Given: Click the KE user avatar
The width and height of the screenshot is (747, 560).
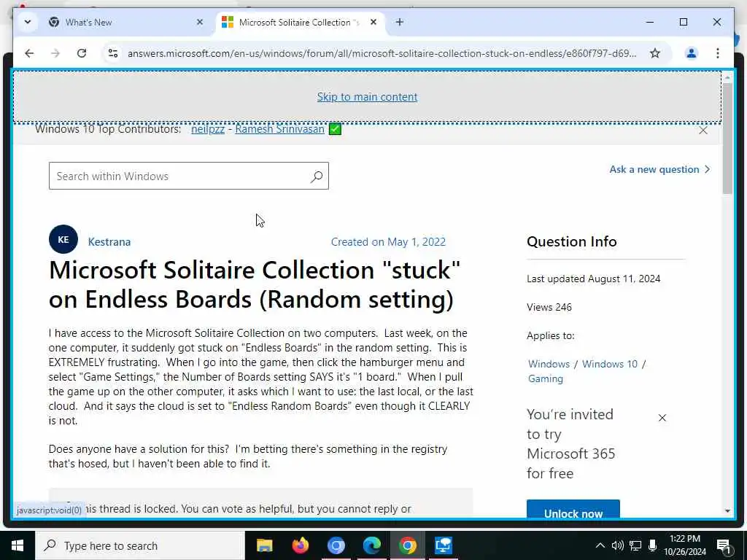Looking at the screenshot, I should coord(63,239).
